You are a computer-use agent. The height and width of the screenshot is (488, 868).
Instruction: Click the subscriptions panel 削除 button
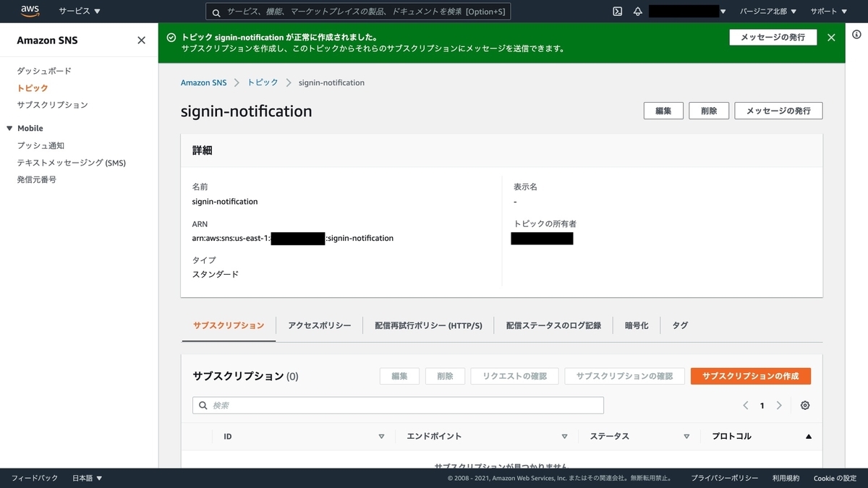(445, 376)
